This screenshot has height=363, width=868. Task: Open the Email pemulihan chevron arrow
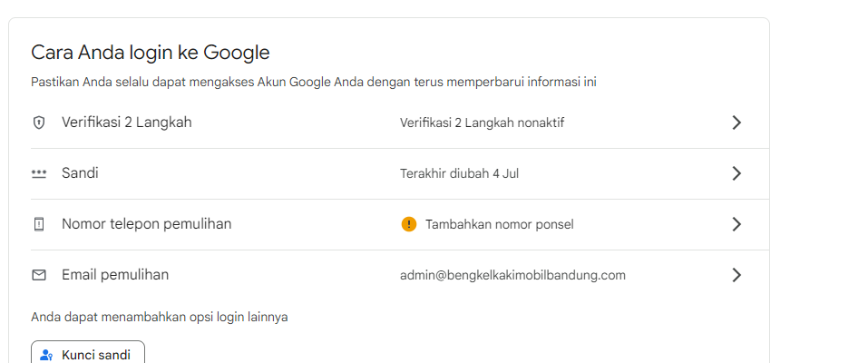click(736, 275)
